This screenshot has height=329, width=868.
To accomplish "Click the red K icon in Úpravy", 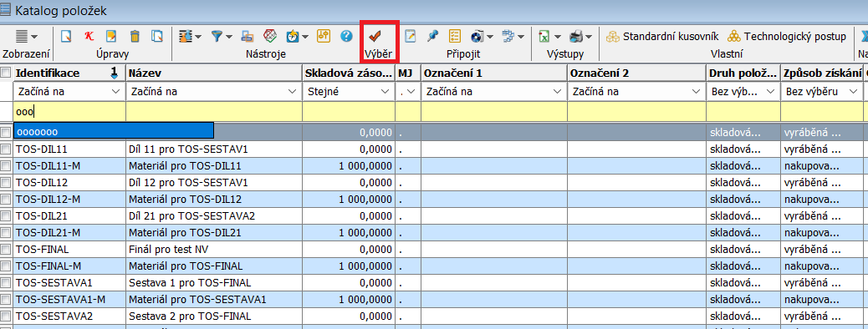I will click(x=89, y=37).
